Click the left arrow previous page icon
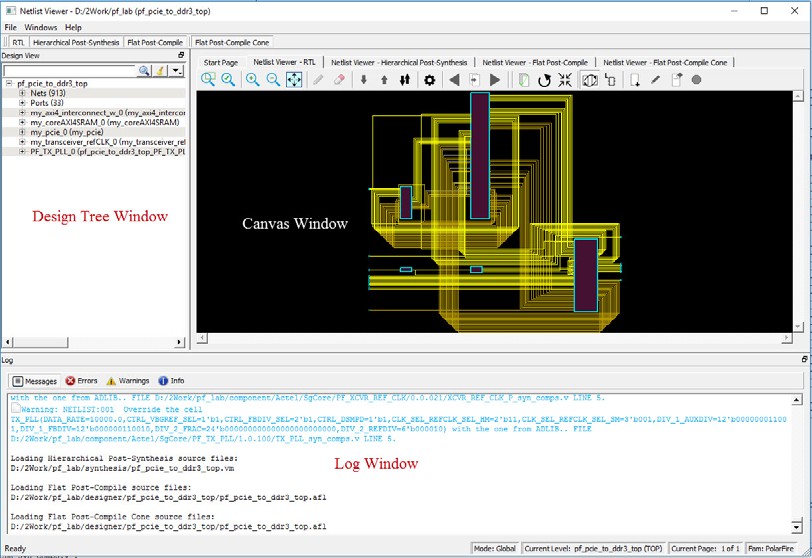This screenshot has width=812, height=558. [454, 80]
